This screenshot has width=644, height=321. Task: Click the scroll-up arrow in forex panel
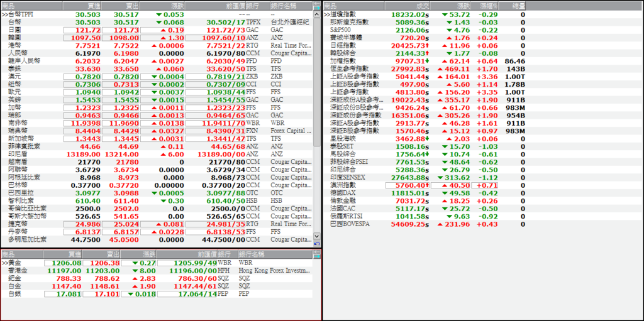tap(317, 14)
